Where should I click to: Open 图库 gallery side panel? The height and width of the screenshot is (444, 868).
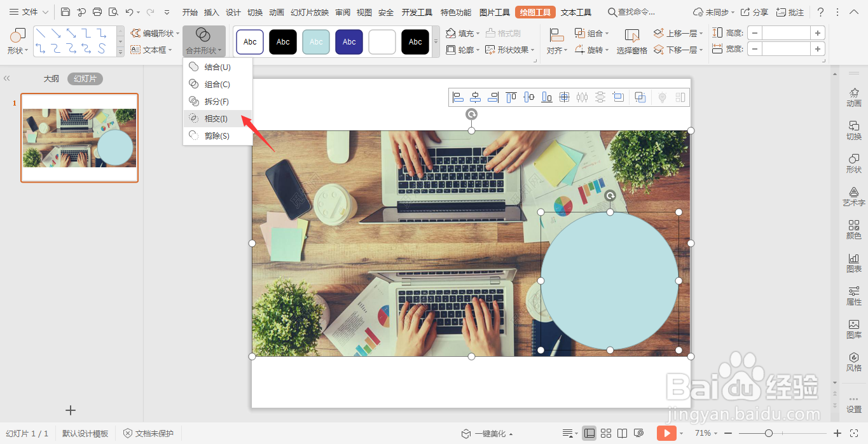click(854, 330)
